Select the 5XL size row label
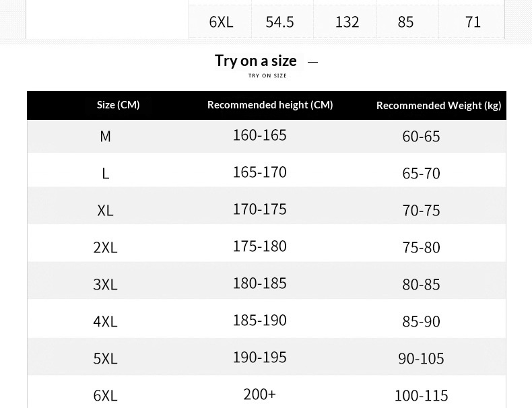532x408 pixels. coord(105,359)
